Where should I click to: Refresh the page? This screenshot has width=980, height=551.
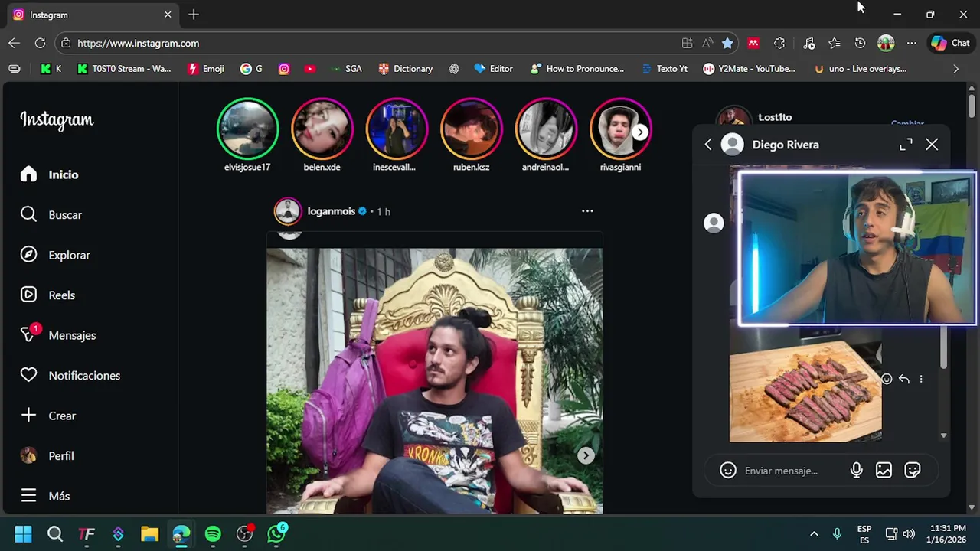point(40,43)
